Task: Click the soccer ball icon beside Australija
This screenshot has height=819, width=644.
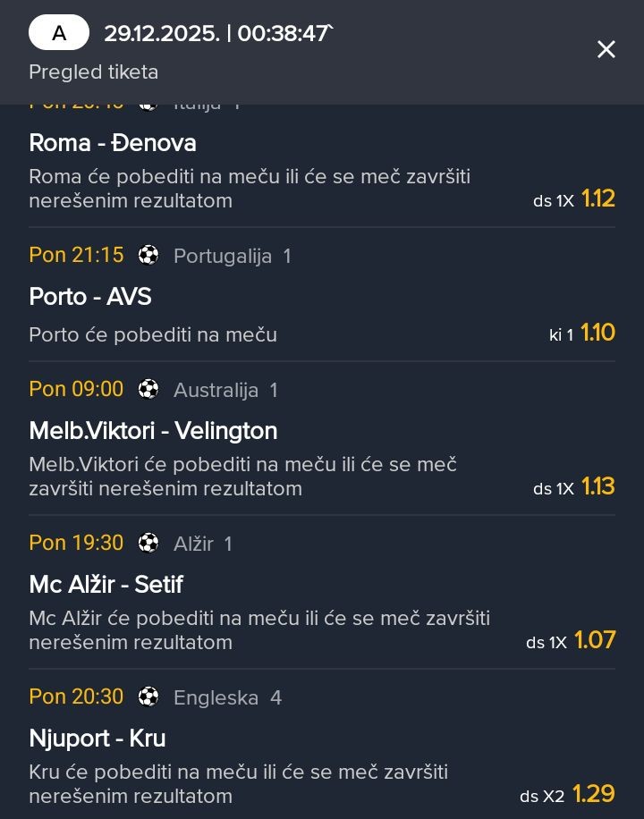Action: pos(148,390)
